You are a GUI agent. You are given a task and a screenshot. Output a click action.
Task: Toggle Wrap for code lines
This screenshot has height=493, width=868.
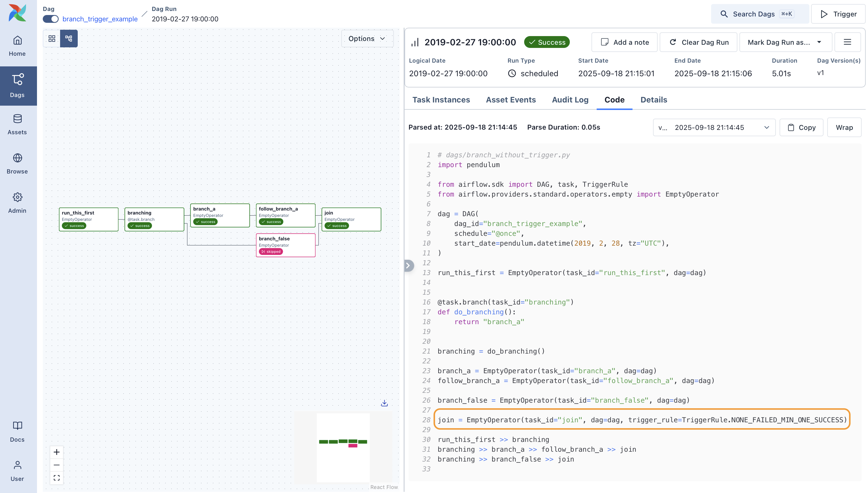click(844, 127)
